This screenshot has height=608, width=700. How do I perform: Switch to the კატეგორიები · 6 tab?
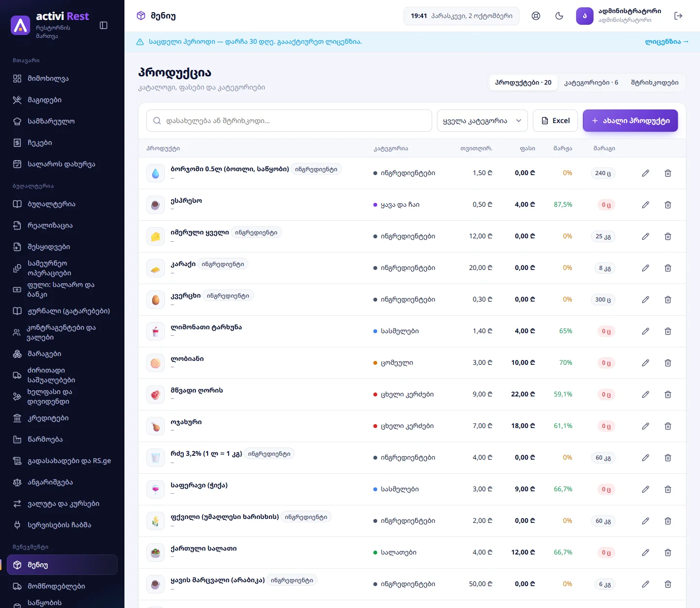coord(591,83)
